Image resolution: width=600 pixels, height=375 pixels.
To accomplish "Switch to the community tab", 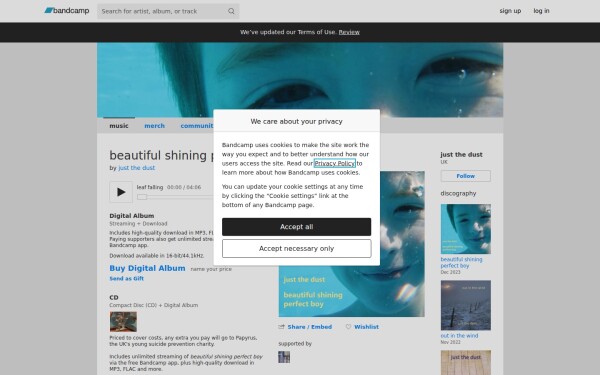I will pos(197,126).
